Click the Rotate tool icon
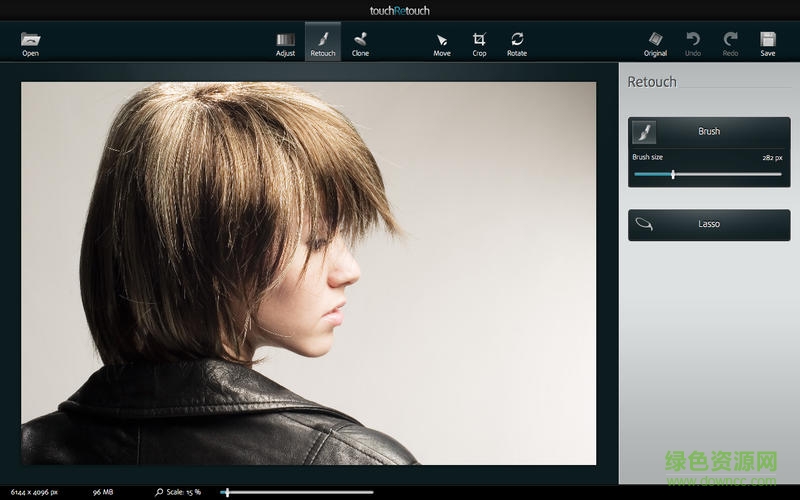800x500 pixels. pyautogui.click(x=517, y=42)
